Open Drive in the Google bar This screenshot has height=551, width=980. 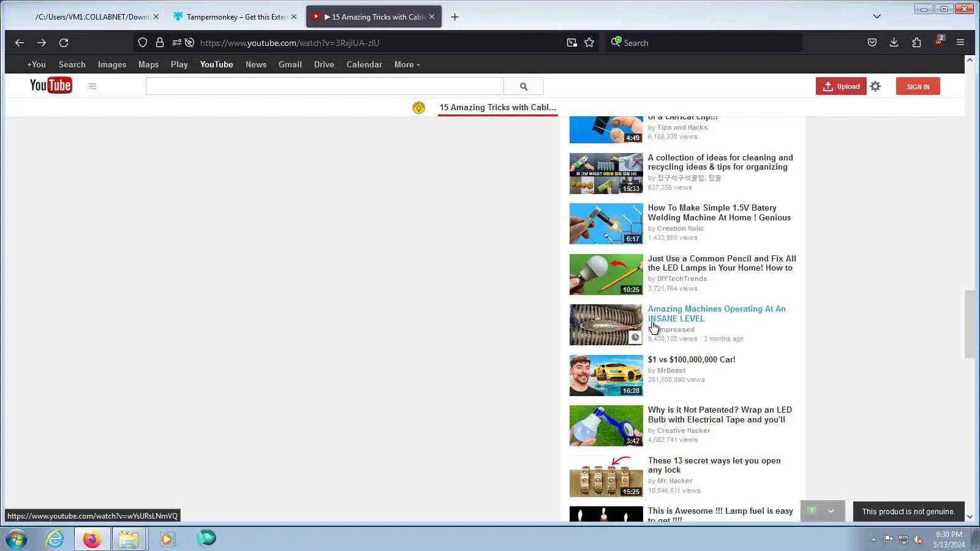pyautogui.click(x=324, y=64)
